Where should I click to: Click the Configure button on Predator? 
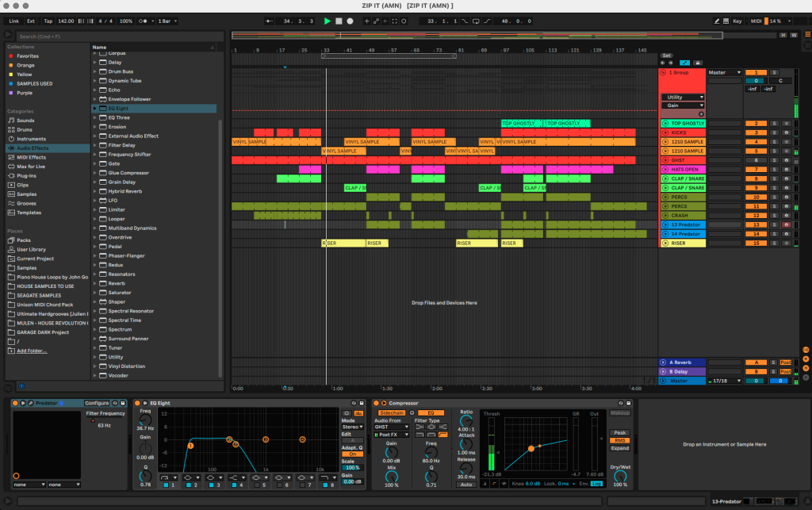97,403
